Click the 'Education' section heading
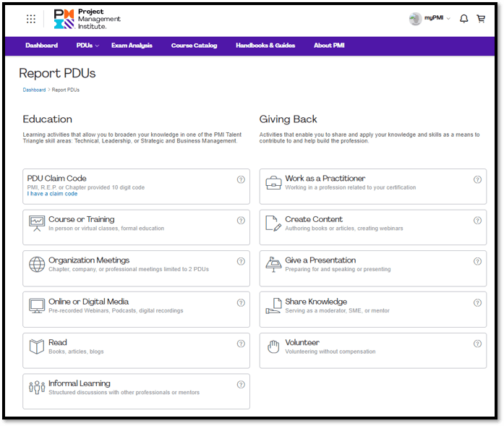 47,119
